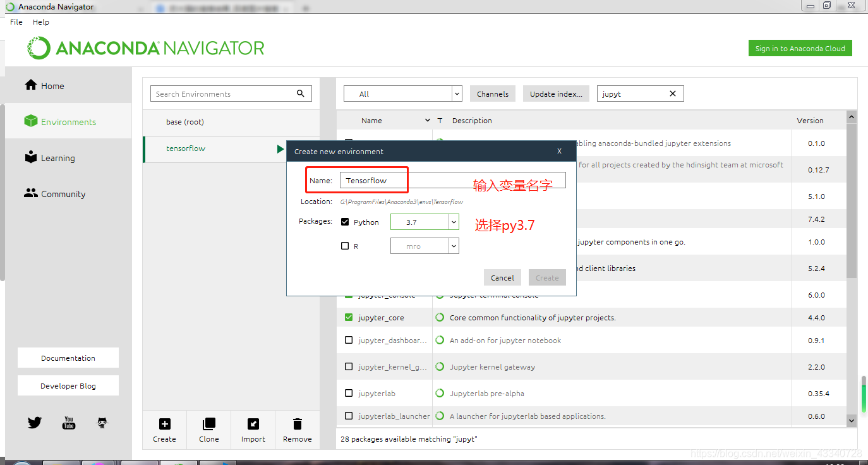Enable the R package checkbox

[x=345, y=246]
